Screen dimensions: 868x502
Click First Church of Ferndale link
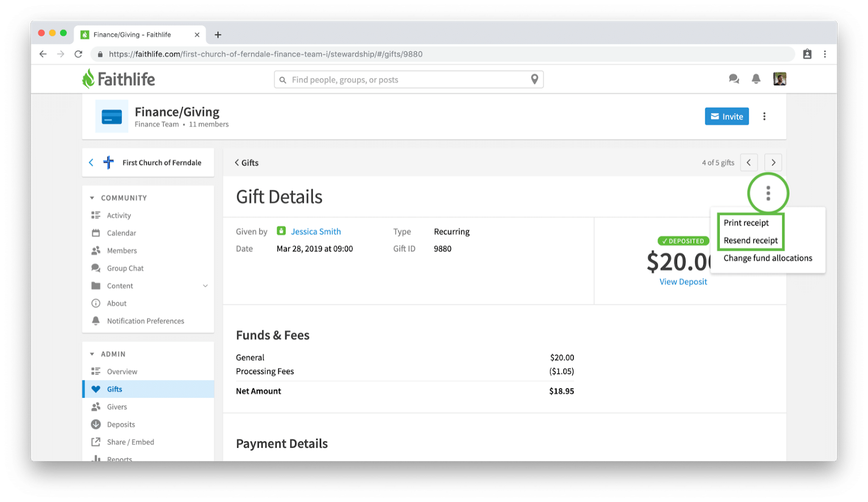pyautogui.click(x=162, y=162)
